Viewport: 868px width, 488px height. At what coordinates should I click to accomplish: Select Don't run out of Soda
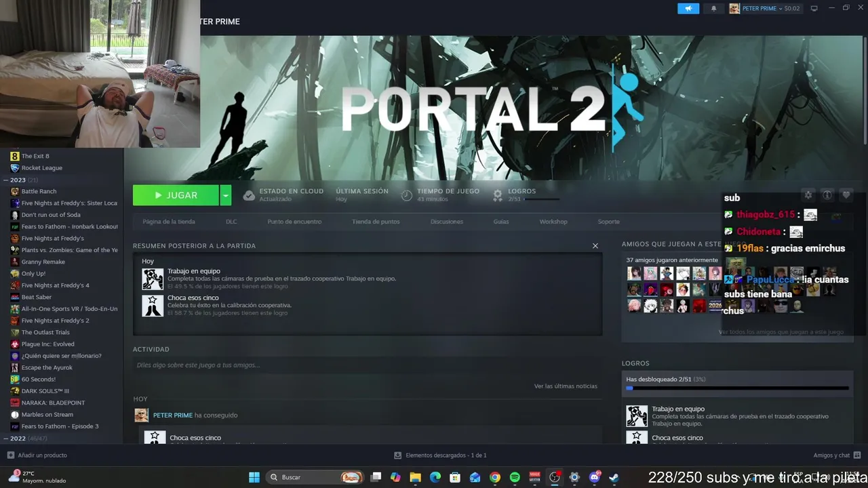51,215
